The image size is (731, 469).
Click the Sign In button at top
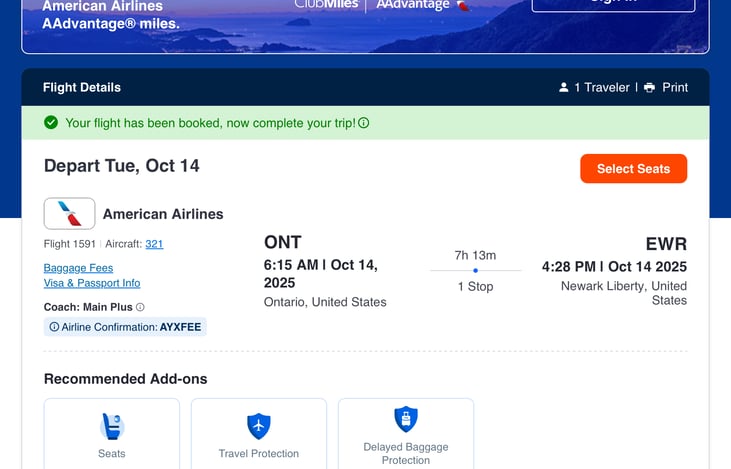(613, 3)
